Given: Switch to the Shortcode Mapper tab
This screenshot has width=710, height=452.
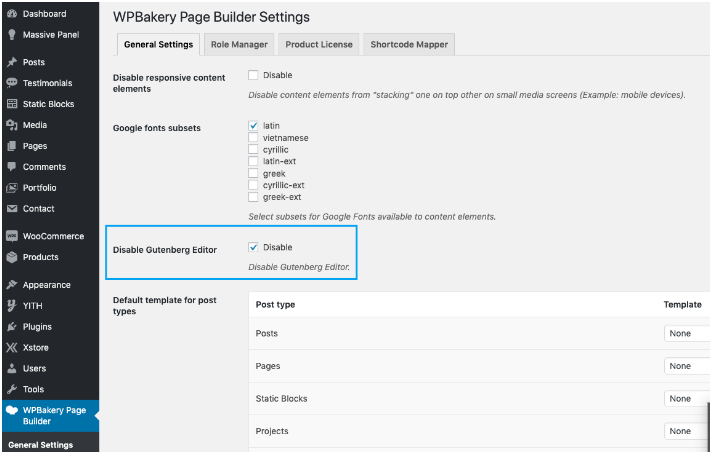Looking at the screenshot, I should point(409,44).
